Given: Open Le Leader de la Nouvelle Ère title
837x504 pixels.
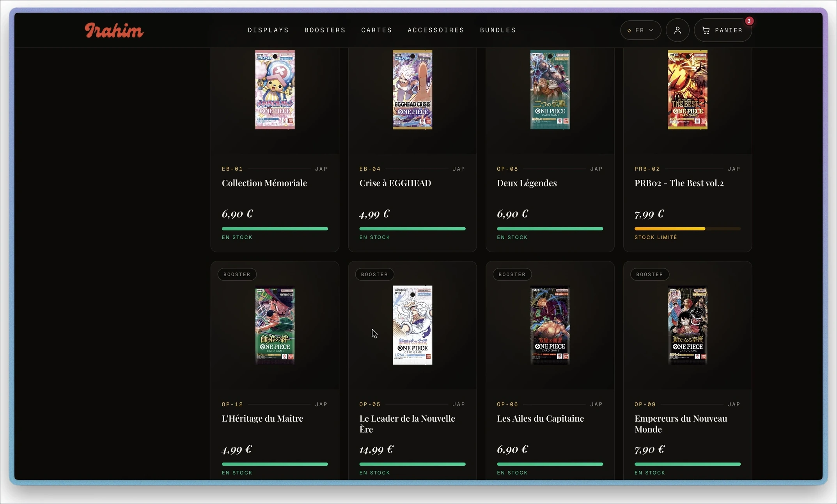Looking at the screenshot, I should pos(407,424).
